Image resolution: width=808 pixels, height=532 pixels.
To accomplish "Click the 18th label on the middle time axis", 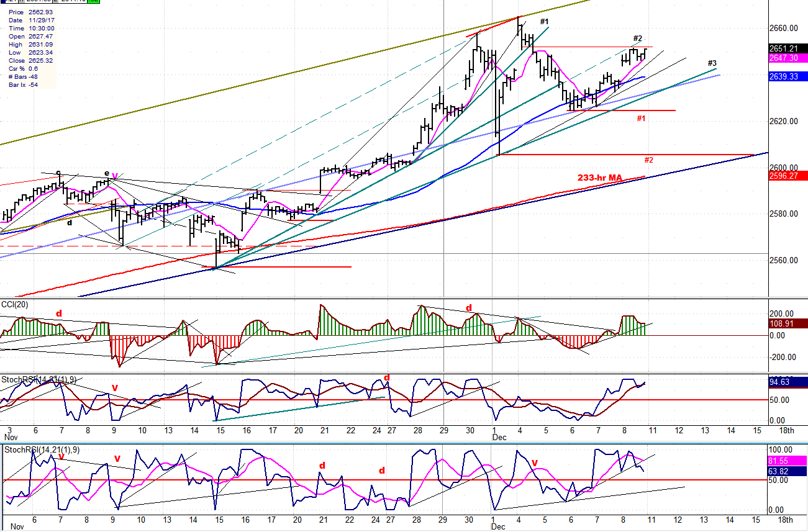I will 787,431.
